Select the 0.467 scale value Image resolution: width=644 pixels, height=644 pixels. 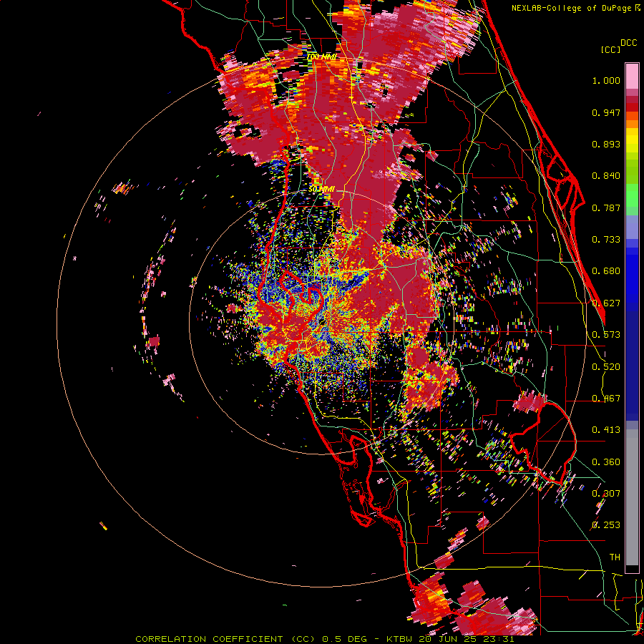click(606, 399)
